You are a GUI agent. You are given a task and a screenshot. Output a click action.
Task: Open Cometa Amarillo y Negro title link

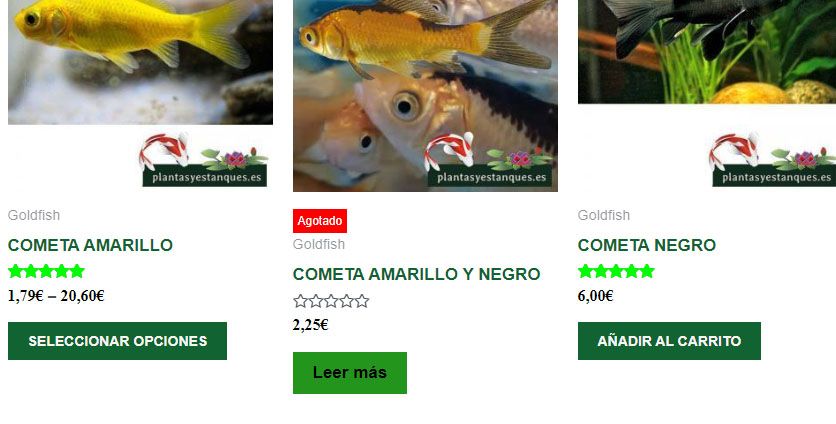[416, 274]
